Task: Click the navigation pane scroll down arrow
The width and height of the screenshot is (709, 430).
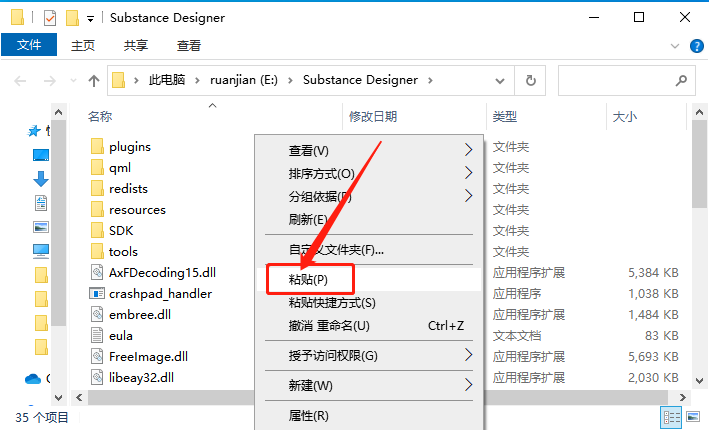Action: coord(58,398)
